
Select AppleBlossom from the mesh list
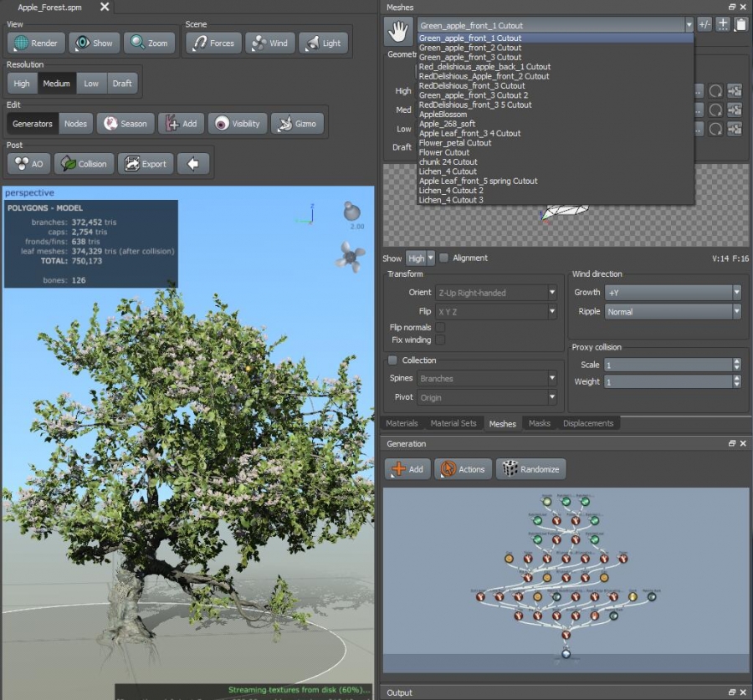(x=442, y=114)
